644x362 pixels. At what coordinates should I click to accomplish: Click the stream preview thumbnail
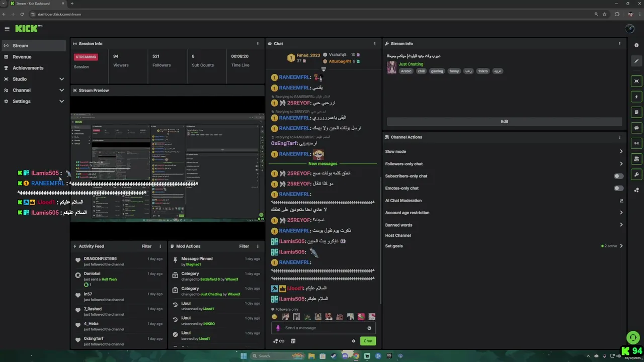[167, 167]
